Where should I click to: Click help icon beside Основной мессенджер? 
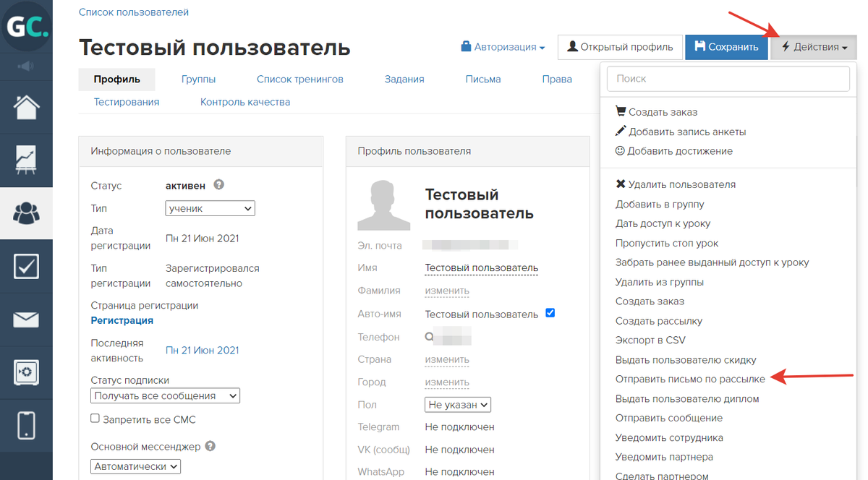pyautogui.click(x=210, y=447)
